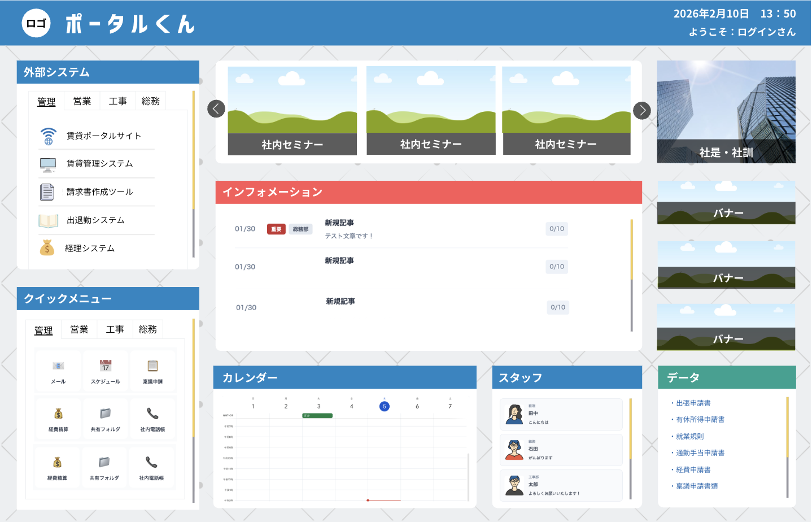Go back using the carousel left chevron
This screenshot has height=522, width=812.
tap(216, 108)
